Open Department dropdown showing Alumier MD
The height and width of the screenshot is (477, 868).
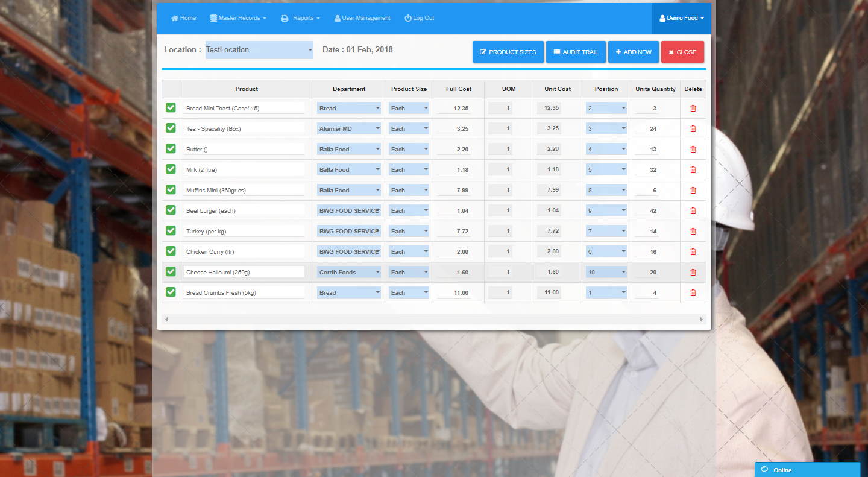tap(349, 128)
